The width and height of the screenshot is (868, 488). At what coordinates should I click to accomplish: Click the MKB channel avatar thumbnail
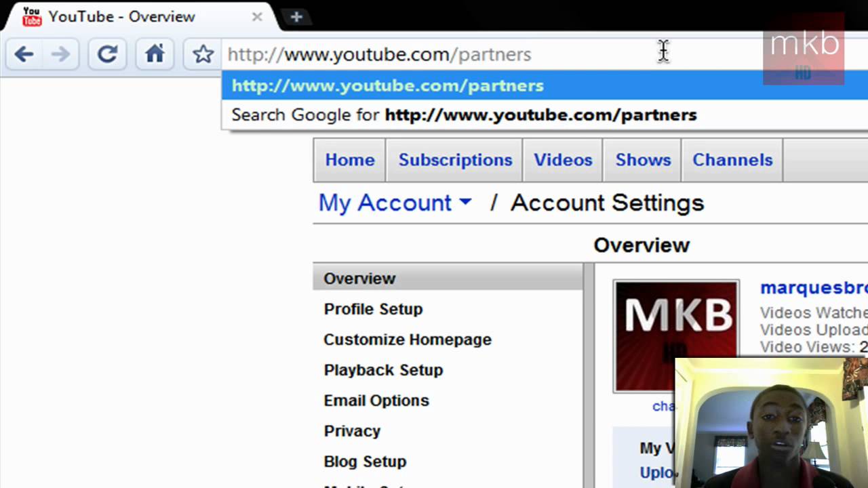[x=676, y=336]
